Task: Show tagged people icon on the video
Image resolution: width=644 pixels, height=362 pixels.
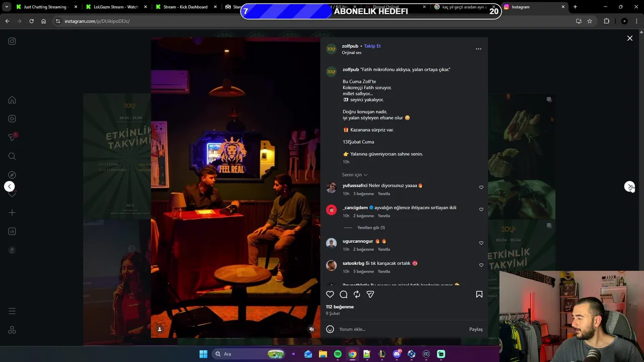Action: tap(159, 329)
